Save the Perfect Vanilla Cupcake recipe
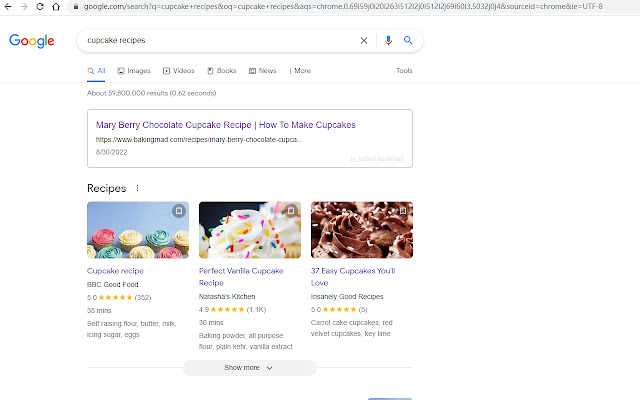 click(x=290, y=211)
